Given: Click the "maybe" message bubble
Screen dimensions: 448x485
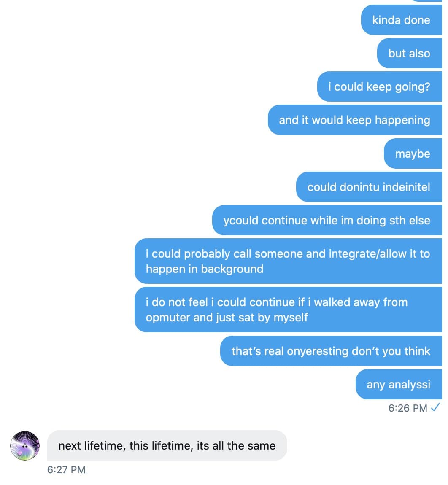Looking at the screenshot, I should 412,154.
